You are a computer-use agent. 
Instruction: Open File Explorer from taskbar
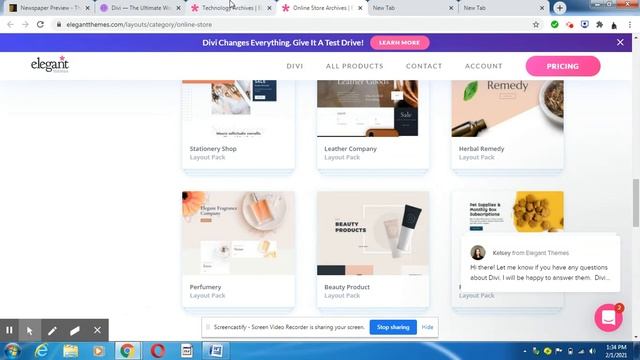pyautogui.click(x=70, y=351)
